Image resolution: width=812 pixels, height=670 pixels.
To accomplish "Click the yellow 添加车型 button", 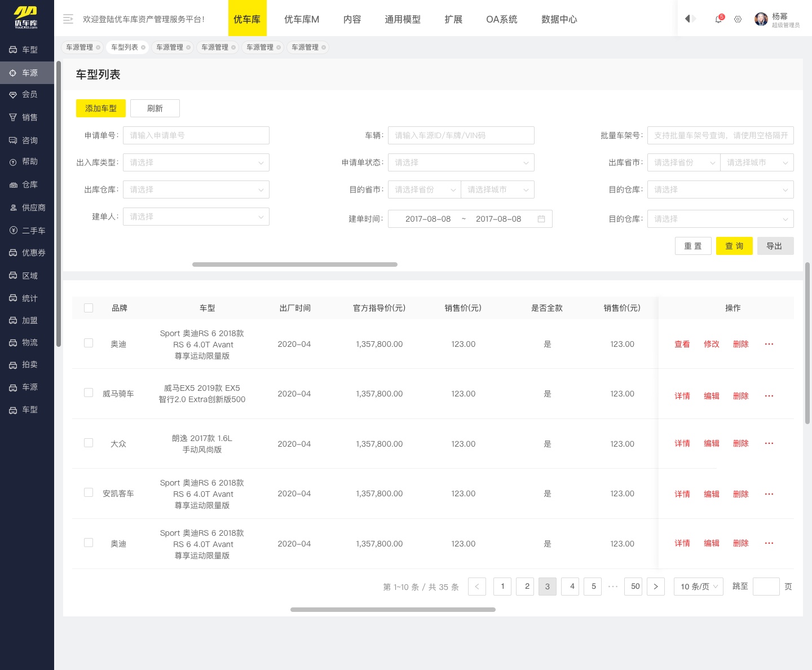I will point(101,108).
